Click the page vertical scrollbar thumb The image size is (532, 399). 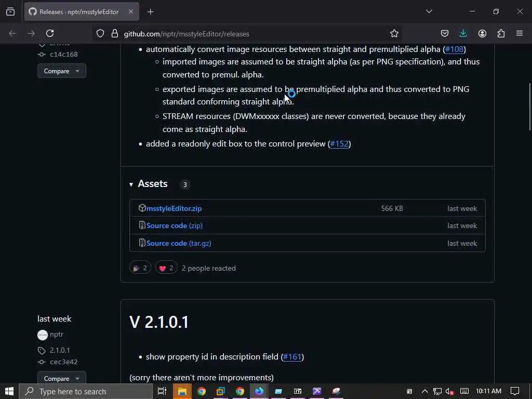[x=530, y=107]
